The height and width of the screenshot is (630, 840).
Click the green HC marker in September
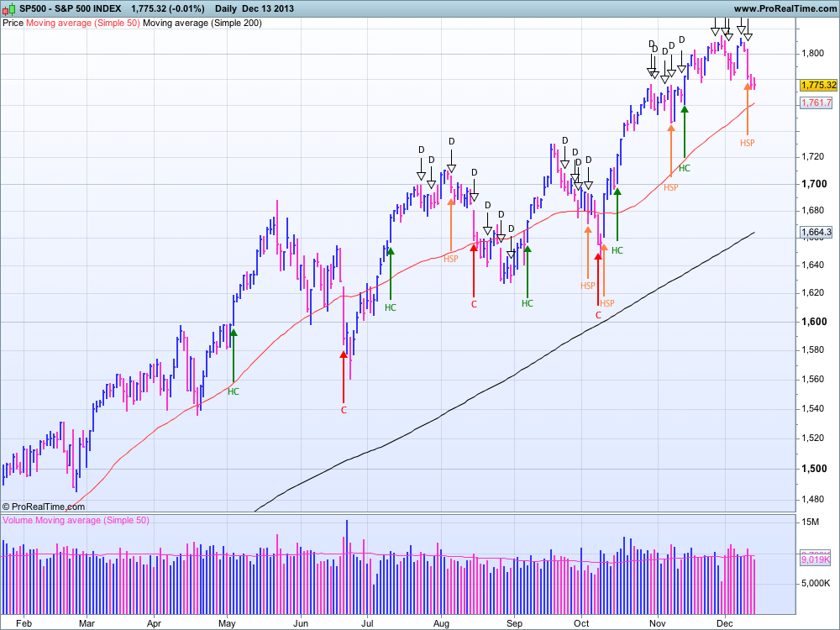tap(528, 303)
